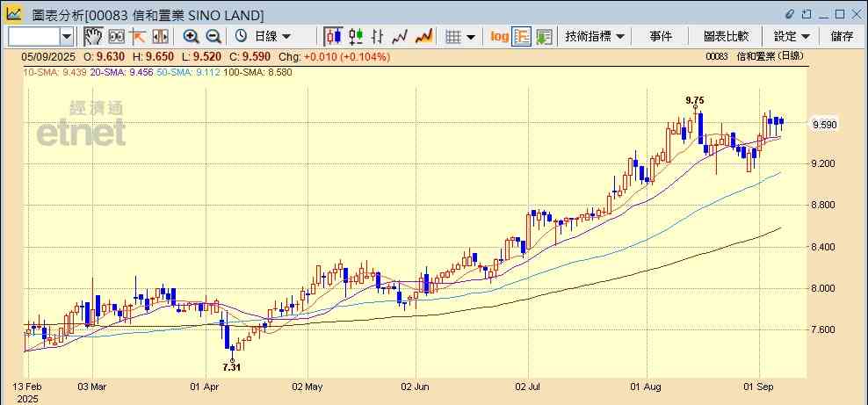Screen dimensions: 868x405
Task: Click the left-right split scroll icon
Action: pyautogui.click(x=160, y=37)
